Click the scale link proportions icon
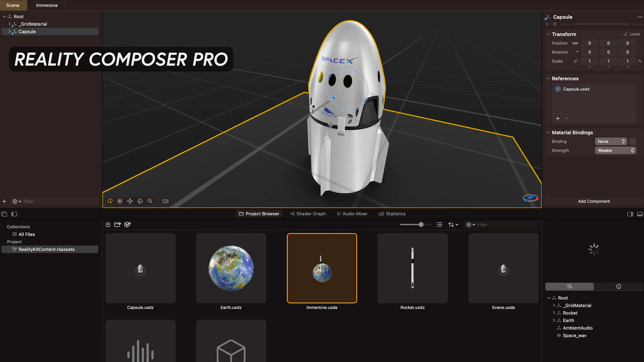The width and height of the screenshot is (644, 362). pyautogui.click(x=575, y=61)
